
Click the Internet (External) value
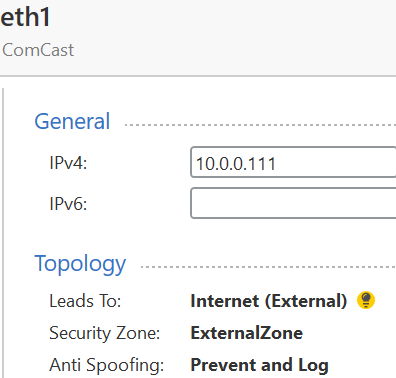coord(269,301)
